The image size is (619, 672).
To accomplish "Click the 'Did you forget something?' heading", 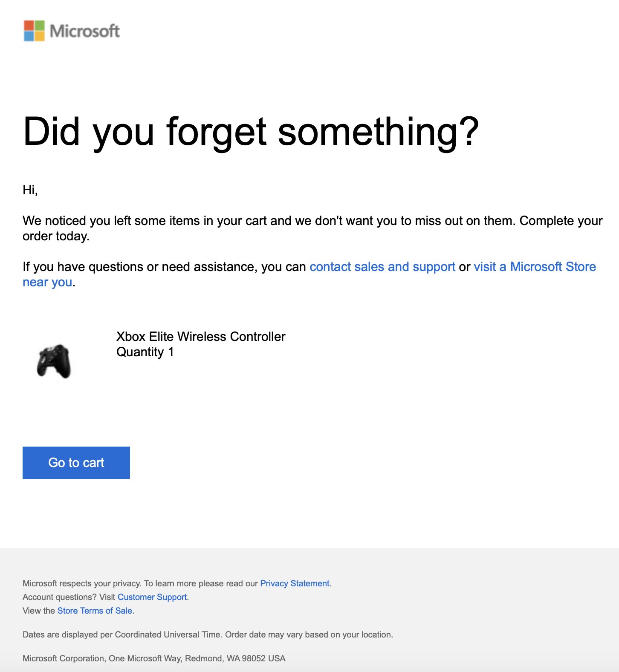I will click(251, 132).
